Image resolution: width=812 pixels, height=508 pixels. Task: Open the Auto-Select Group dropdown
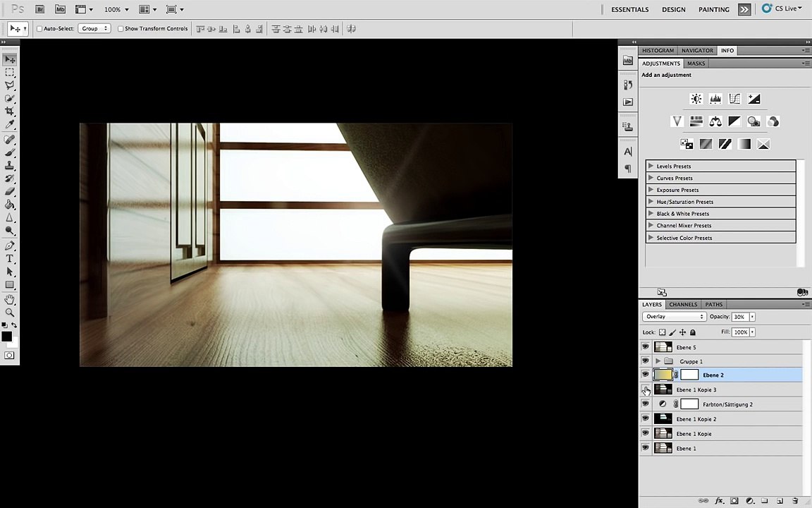(94, 29)
